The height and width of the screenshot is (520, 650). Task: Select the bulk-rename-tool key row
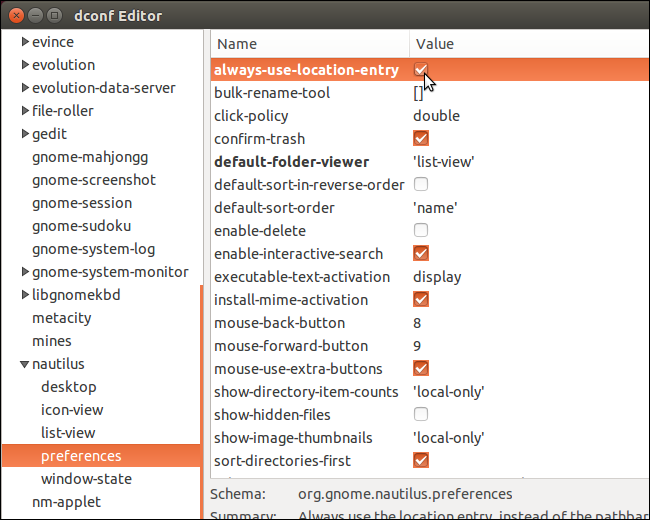[x=429, y=92]
